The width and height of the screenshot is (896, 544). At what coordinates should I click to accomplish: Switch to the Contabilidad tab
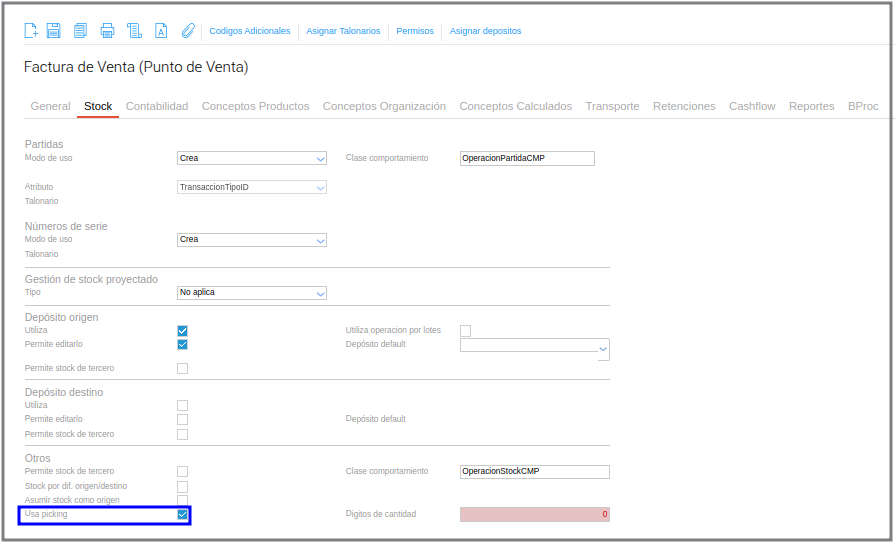click(157, 106)
